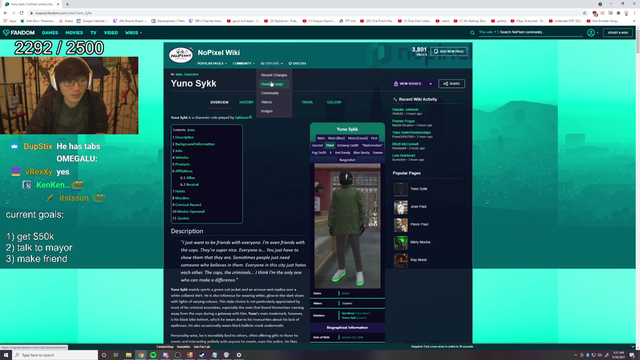Image resolution: width=640 pixels, height=360 pixels.
Task: Expand the Popular Pages dropdown
Action: [x=212, y=63]
